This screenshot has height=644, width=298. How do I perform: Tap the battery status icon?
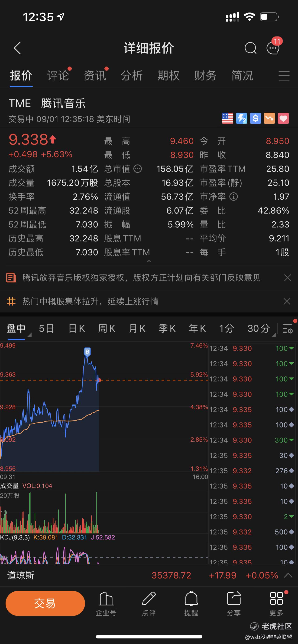(x=269, y=17)
